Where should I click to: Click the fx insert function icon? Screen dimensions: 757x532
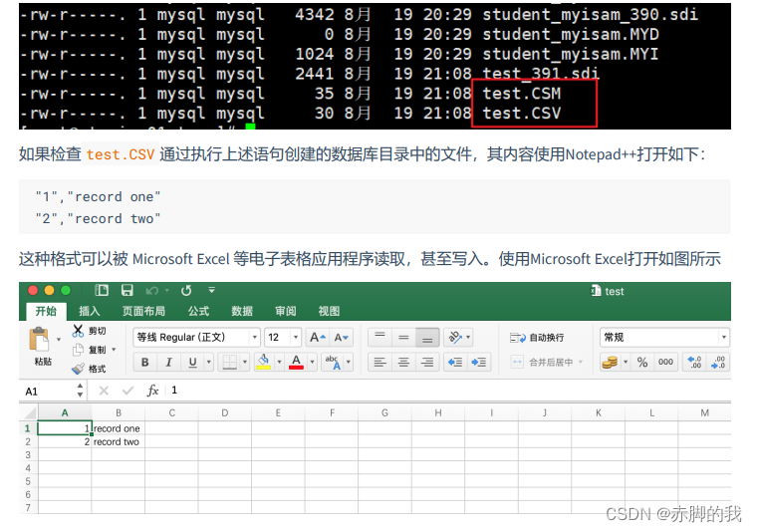pos(152,391)
